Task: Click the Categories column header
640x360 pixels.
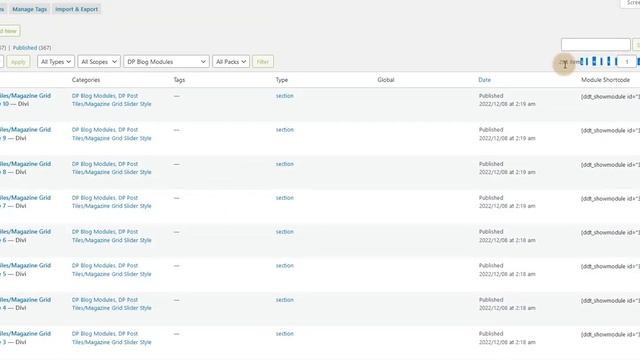Action: tap(86, 80)
